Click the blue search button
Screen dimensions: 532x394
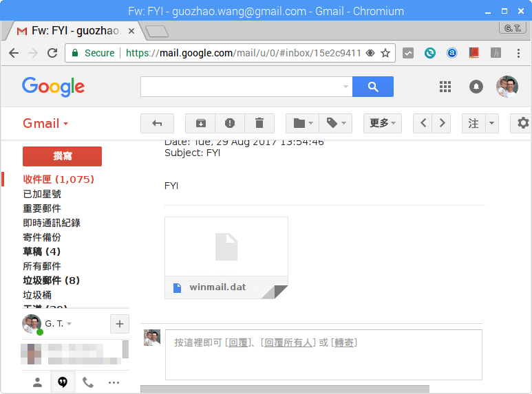373,87
